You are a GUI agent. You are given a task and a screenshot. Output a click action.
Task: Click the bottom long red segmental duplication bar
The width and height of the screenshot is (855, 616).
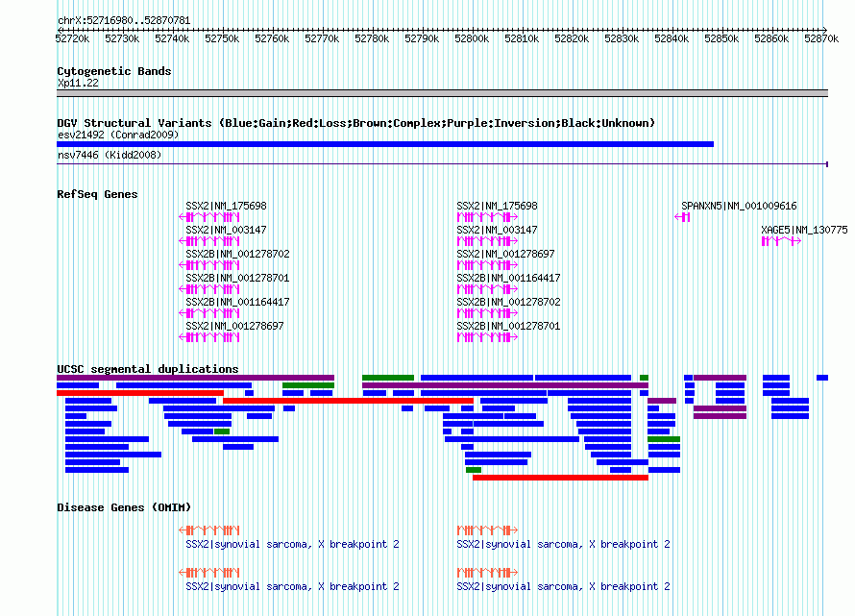pyautogui.click(x=560, y=478)
